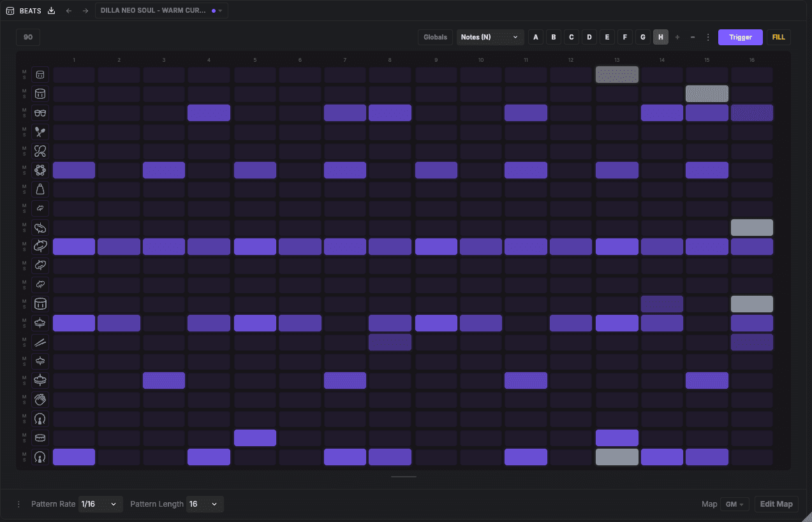Solo the tambourine row with S
Image resolution: width=812 pixels, height=522 pixels.
[24, 173]
